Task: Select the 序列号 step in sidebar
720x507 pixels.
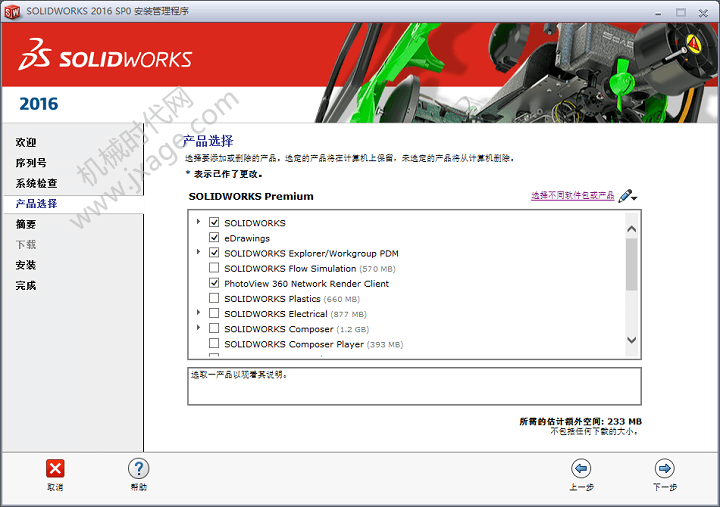Action: coord(31,163)
